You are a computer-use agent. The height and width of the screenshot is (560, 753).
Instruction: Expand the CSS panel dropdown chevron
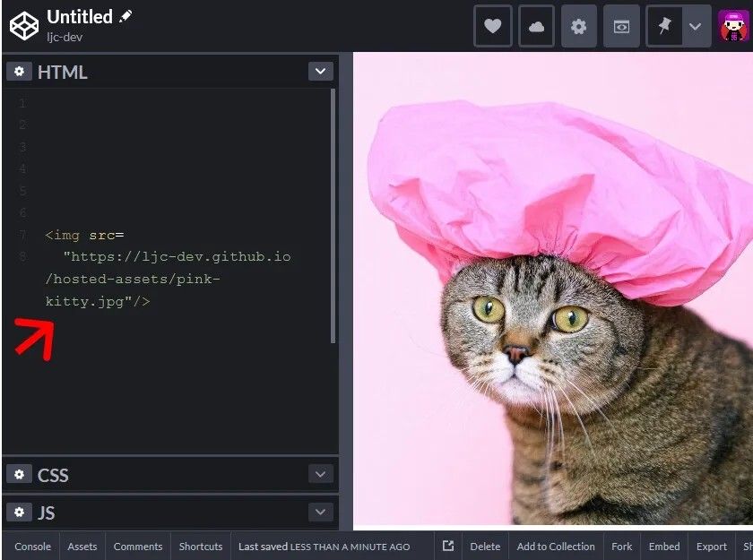320,474
